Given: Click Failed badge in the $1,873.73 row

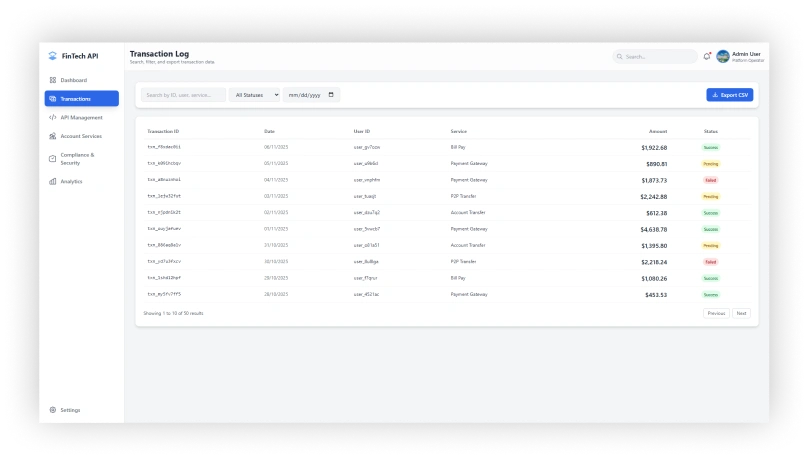Looking at the screenshot, I should click(710, 180).
